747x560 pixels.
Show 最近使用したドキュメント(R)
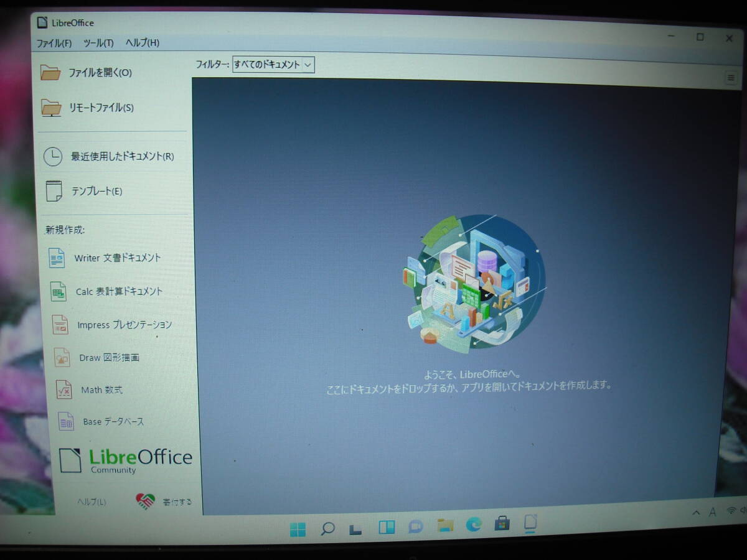(x=123, y=156)
